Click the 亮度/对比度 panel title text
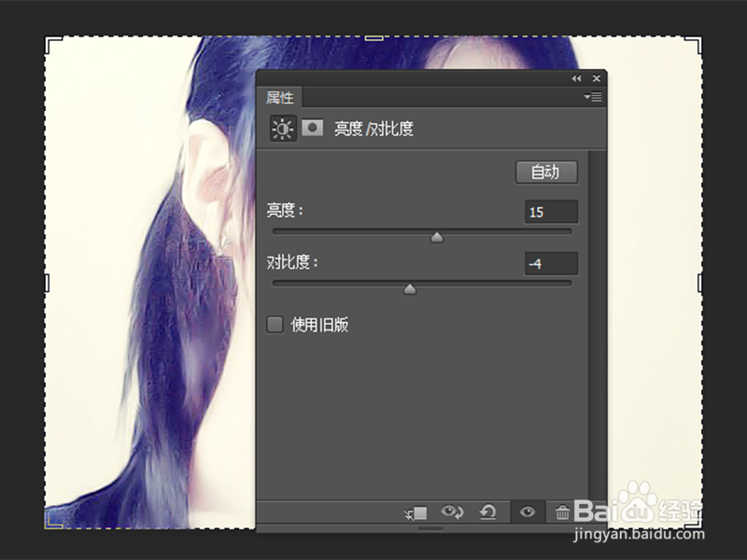747x560 pixels. 373,129
